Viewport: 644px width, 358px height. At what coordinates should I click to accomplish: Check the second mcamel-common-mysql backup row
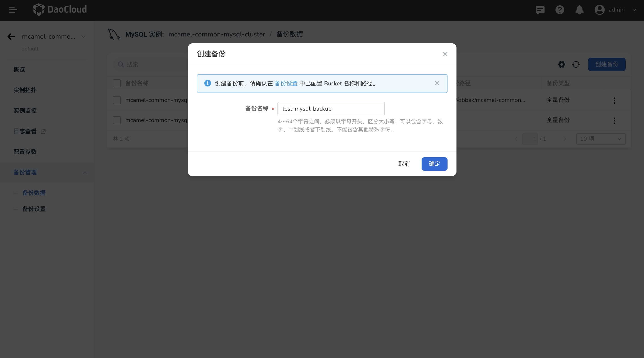pyautogui.click(x=117, y=120)
